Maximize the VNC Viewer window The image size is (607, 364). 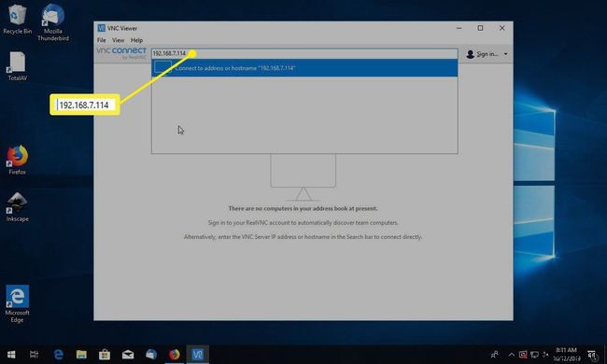pyautogui.click(x=480, y=28)
